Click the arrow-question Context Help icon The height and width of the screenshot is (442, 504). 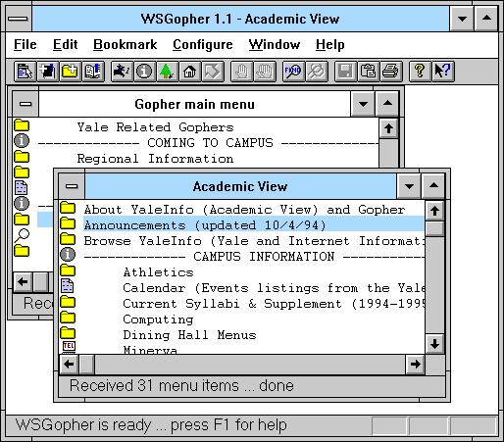tap(442, 71)
